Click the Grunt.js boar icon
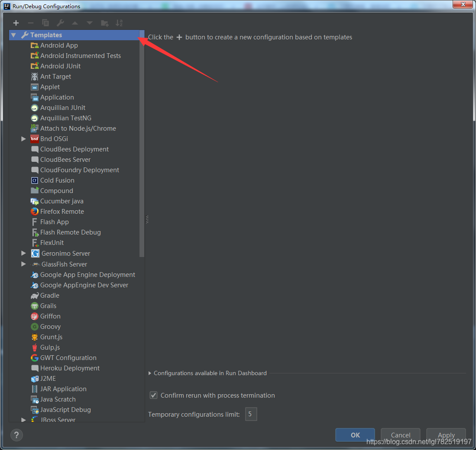476x450 pixels. [x=35, y=337]
